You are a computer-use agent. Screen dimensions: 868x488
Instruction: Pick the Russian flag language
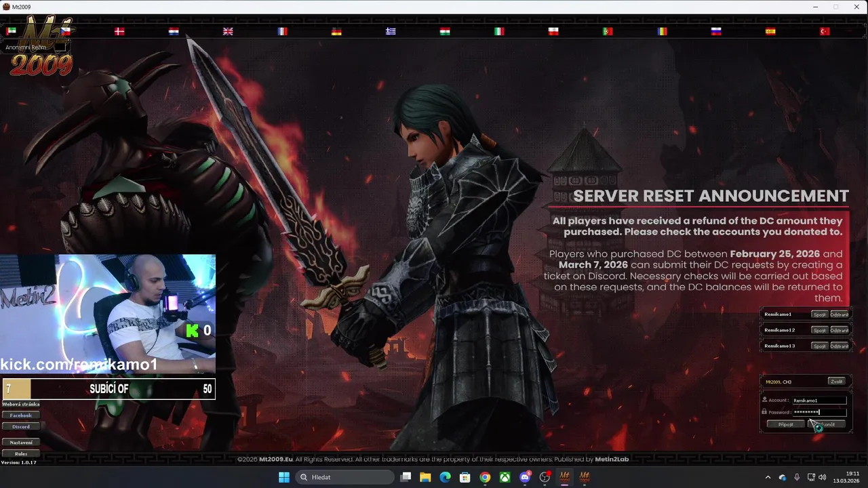click(x=716, y=31)
